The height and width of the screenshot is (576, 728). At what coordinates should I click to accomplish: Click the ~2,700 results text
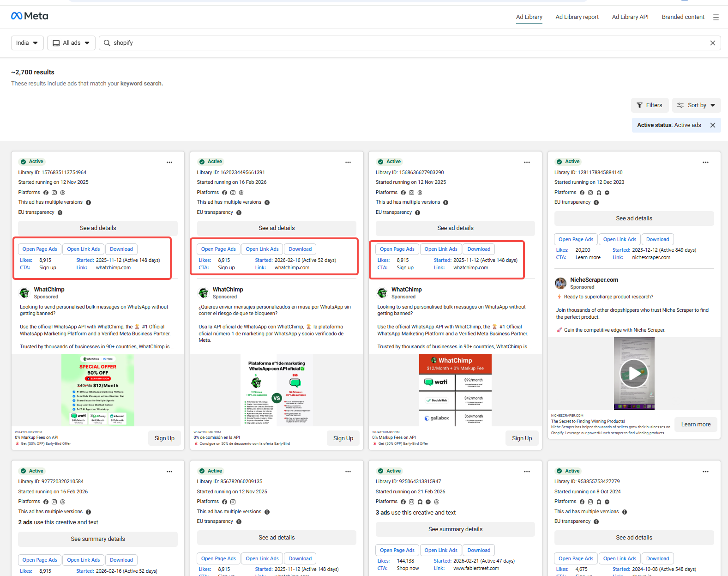(33, 73)
